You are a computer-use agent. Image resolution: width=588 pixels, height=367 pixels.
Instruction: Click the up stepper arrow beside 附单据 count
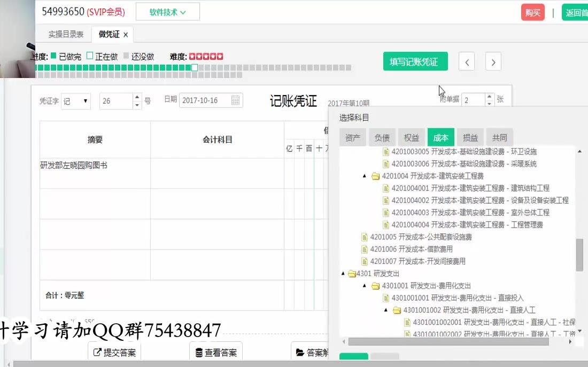(488, 96)
